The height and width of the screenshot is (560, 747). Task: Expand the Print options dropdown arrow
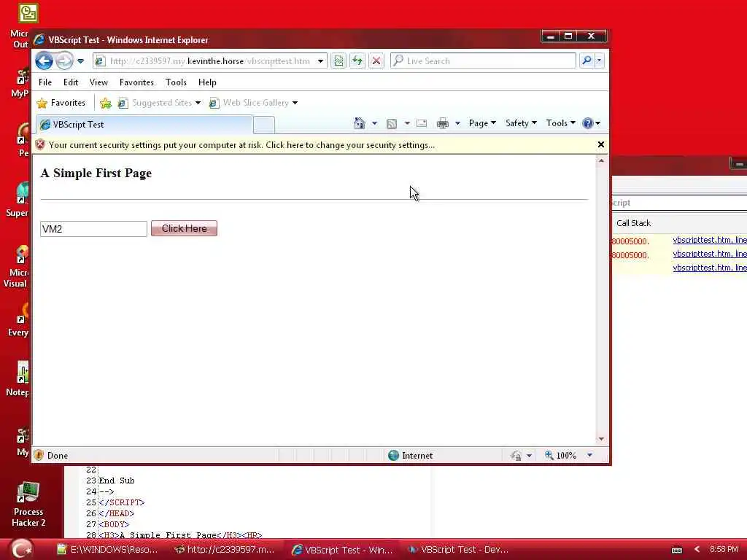(457, 123)
